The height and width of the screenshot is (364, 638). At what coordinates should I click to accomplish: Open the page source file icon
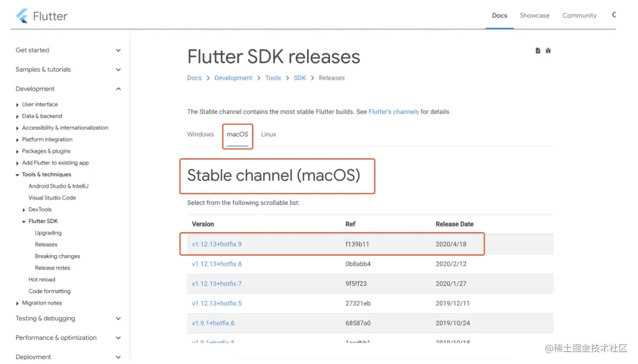(x=538, y=50)
